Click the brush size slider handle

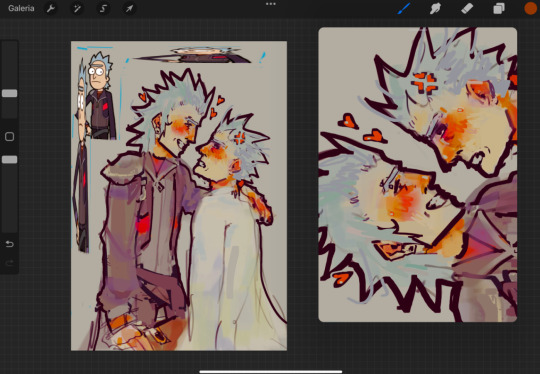[10, 93]
